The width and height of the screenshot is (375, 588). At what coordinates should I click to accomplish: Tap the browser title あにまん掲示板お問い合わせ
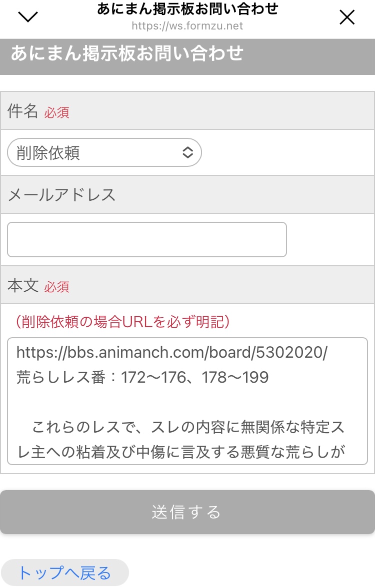click(187, 8)
